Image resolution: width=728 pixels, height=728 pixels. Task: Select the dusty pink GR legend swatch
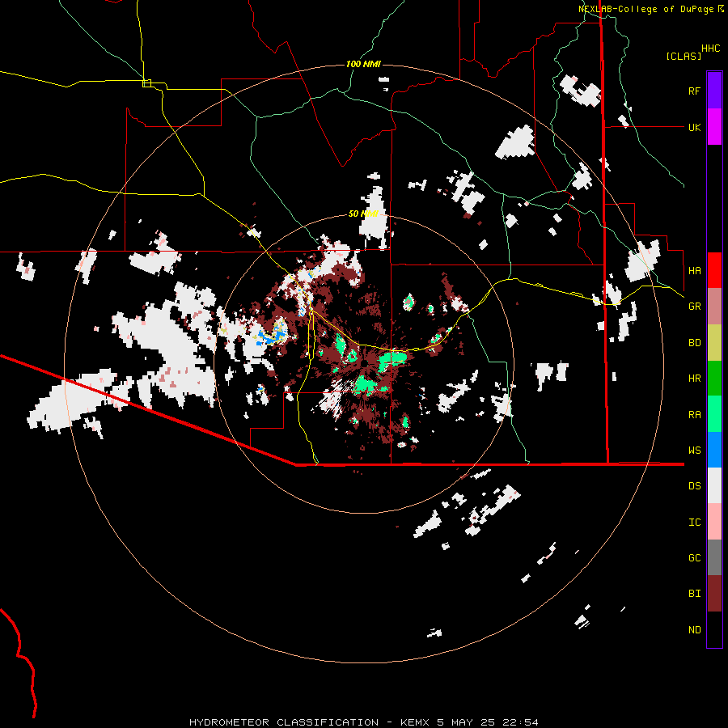[x=714, y=307]
